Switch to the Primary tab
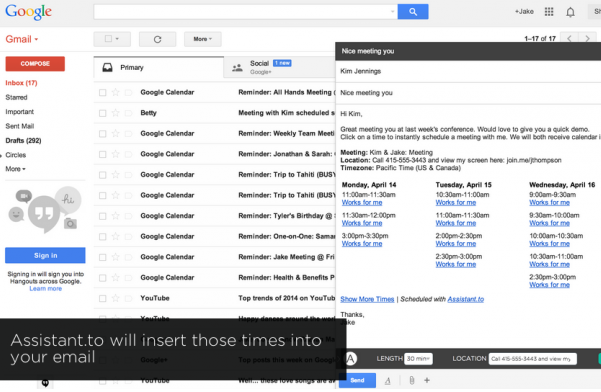The image size is (601, 392). point(159,67)
